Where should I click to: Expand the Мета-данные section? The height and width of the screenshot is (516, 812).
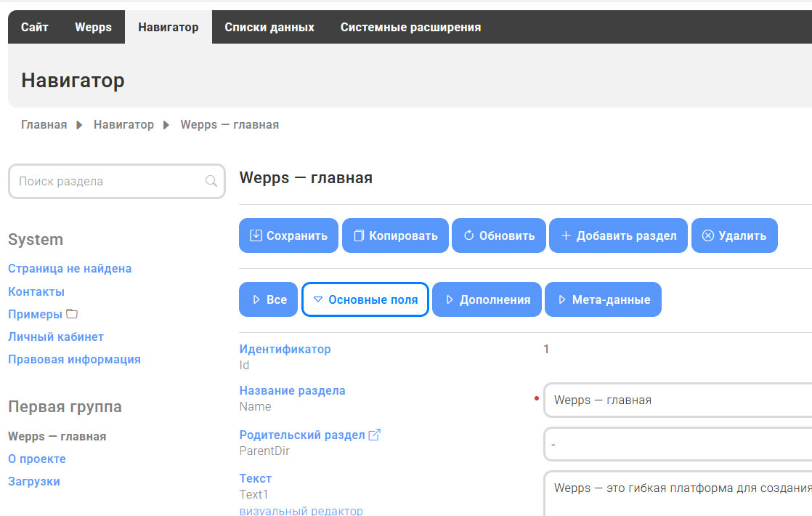(x=603, y=299)
